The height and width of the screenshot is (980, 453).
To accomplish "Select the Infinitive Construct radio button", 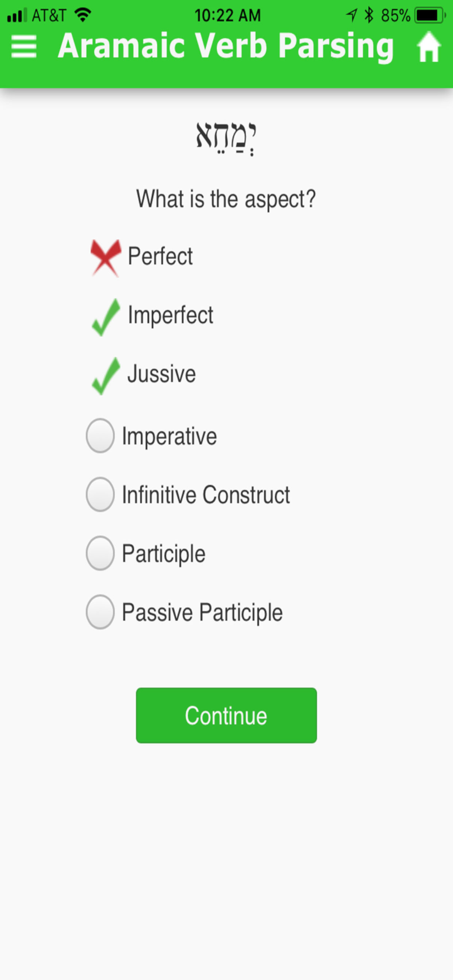I will [100, 494].
